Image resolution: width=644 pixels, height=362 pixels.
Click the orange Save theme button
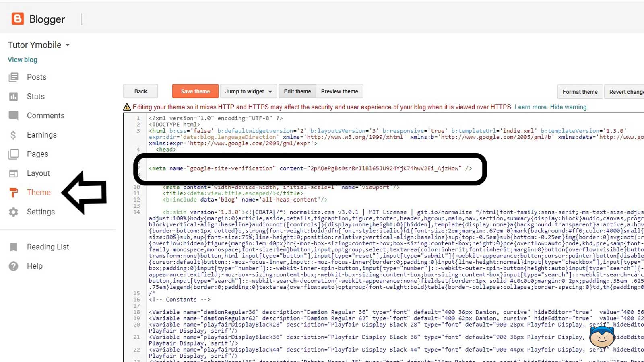[x=195, y=91]
